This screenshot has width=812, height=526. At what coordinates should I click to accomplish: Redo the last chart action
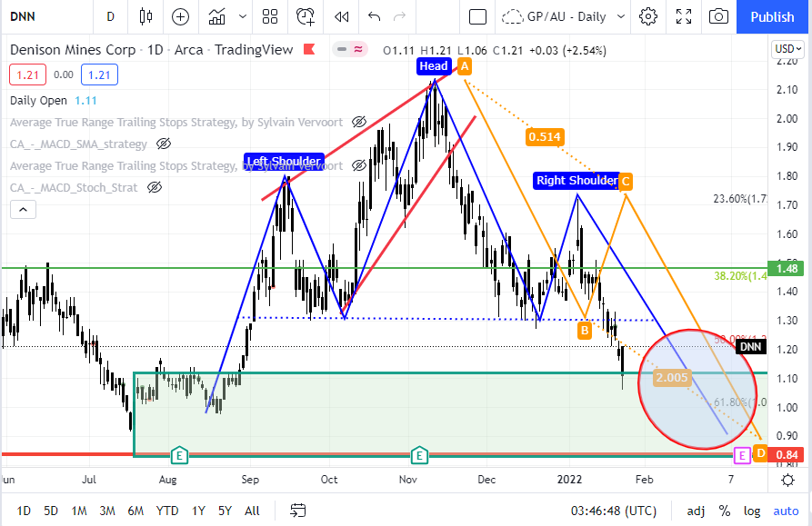pyautogui.click(x=400, y=17)
